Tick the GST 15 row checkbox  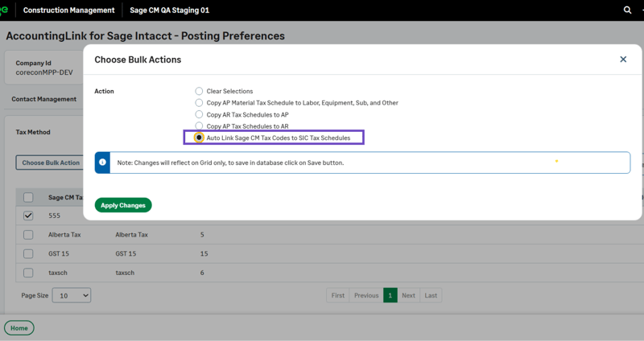coord(28,253)
